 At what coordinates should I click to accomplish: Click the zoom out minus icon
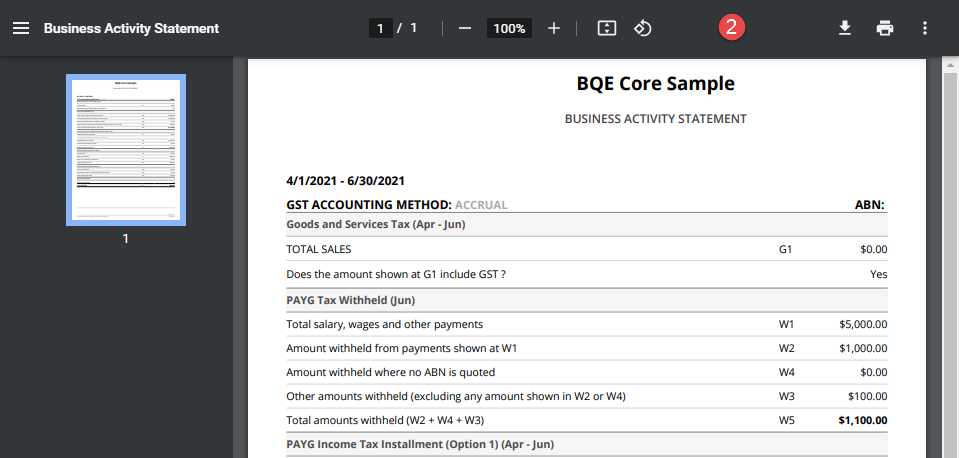pos(464,28)
